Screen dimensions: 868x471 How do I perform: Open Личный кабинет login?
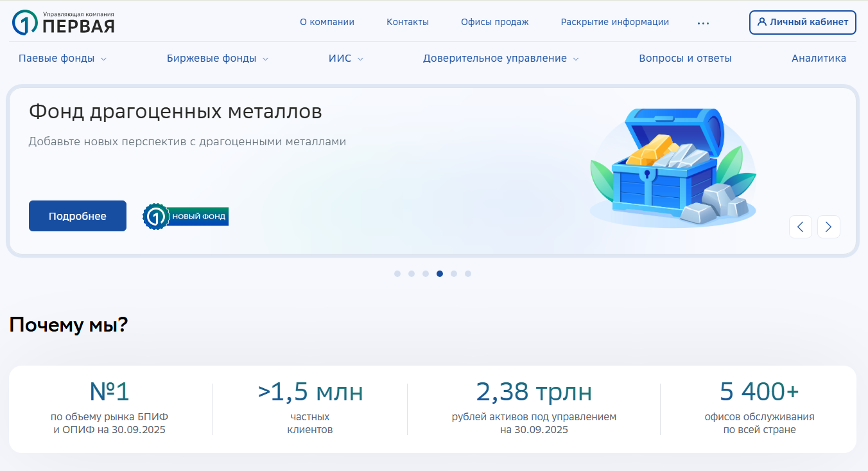(803, 22)
